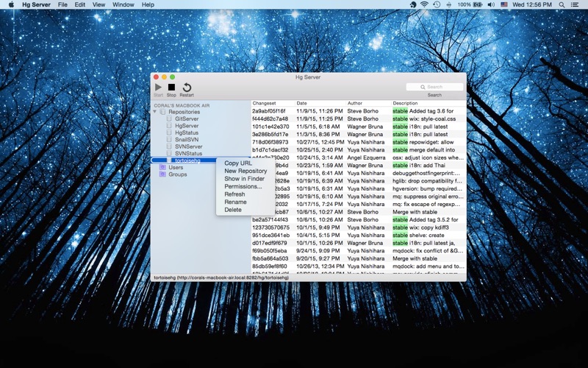Open the File menu
This screenshot has width=588, height=368.
click(x=62, y=4)
